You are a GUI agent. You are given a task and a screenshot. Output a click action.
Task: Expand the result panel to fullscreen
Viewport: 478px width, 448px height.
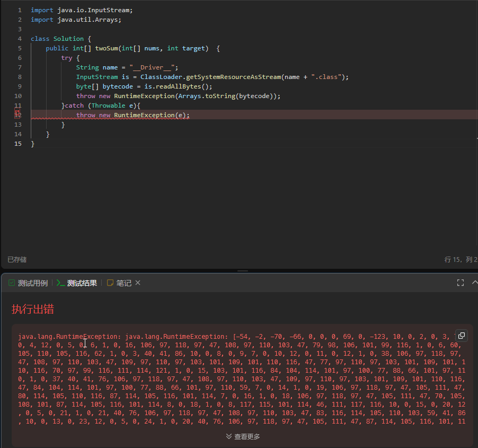pos(461,283)
